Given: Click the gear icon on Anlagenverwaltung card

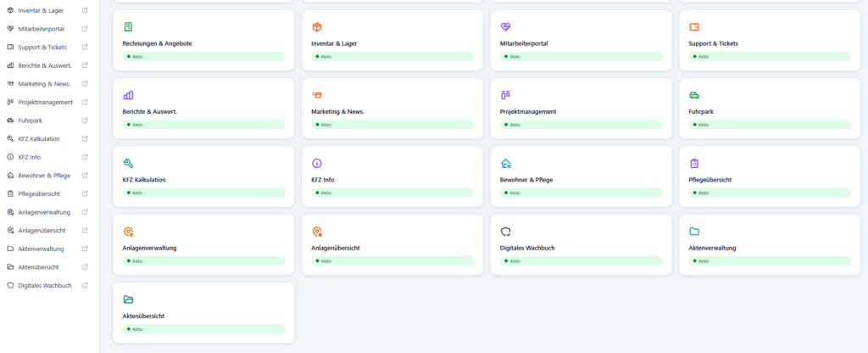Looking at the screenshot, I should click(128, 232).
